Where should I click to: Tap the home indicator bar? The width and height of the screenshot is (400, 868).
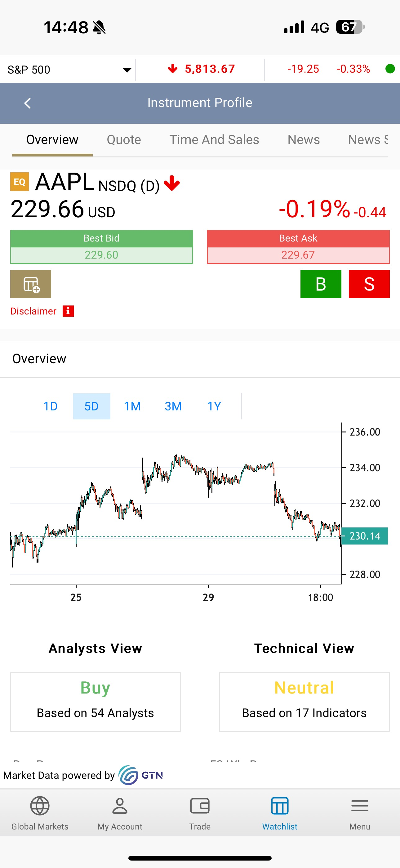click(x=200, y=858)
